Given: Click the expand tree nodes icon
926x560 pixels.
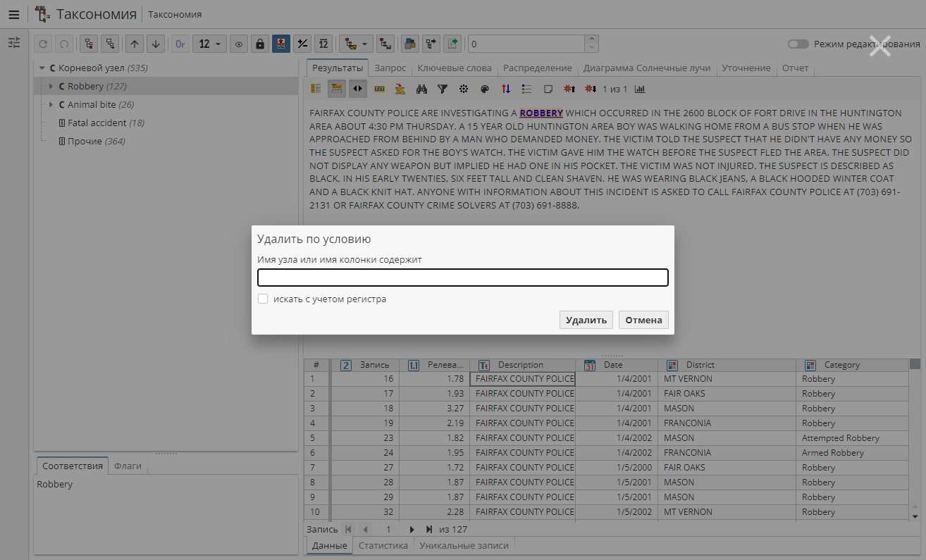Looking at the screenshot, I should 89,44.
